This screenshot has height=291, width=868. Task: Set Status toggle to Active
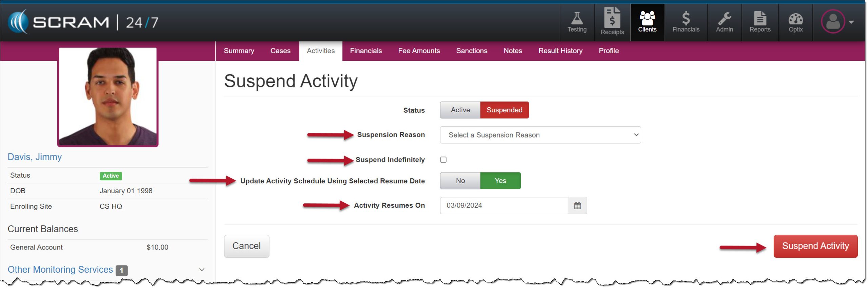point(460,110)
